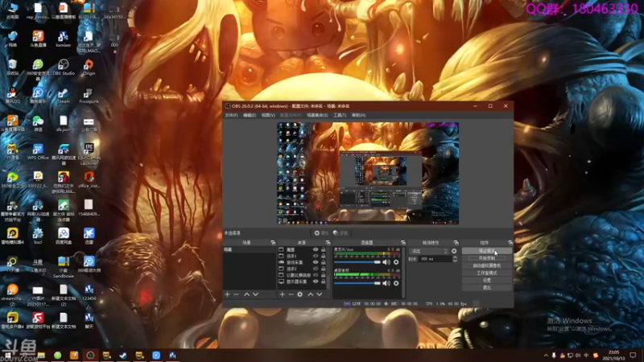This screenshot has height=362, width=644.
Task: Move scene up with the Scenes panel up arrow
Action: point(246,294)
